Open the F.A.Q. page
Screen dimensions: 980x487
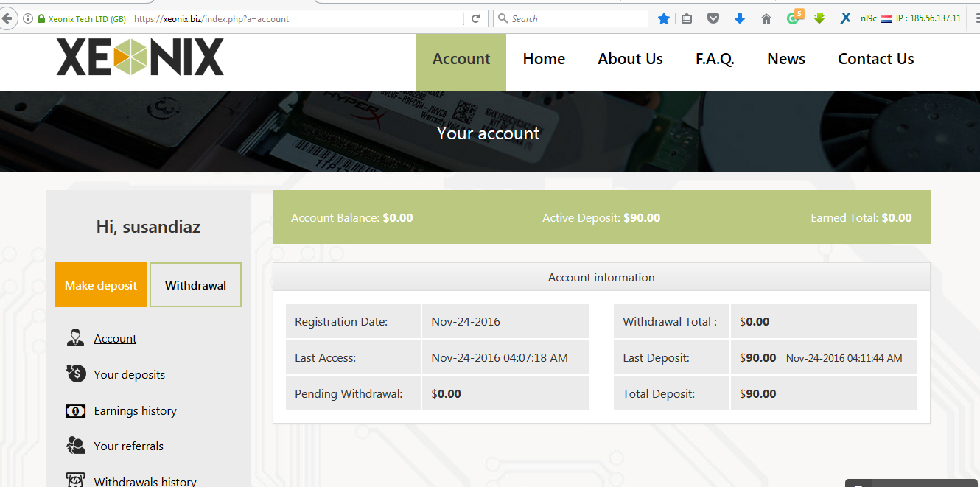(715, 58)
